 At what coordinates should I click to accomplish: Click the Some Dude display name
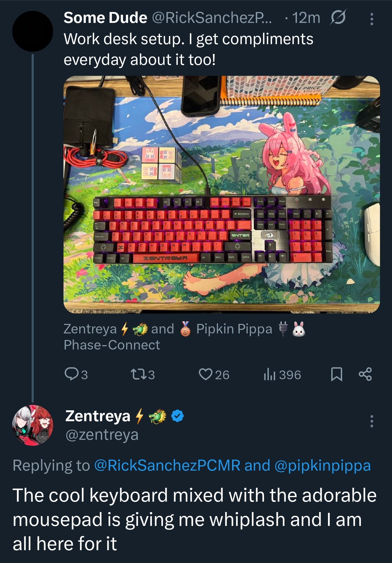point(105,18)
